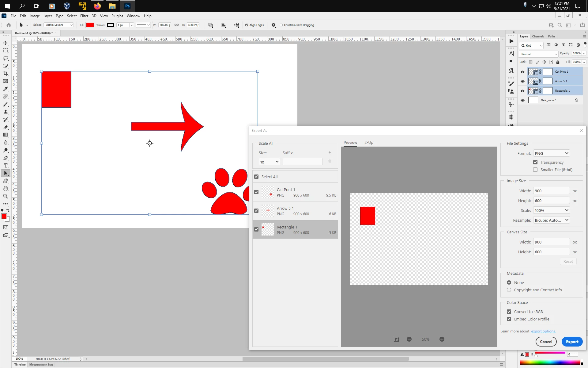Select the Eyedropper tool
588x368 pixels.
point(6,89)
